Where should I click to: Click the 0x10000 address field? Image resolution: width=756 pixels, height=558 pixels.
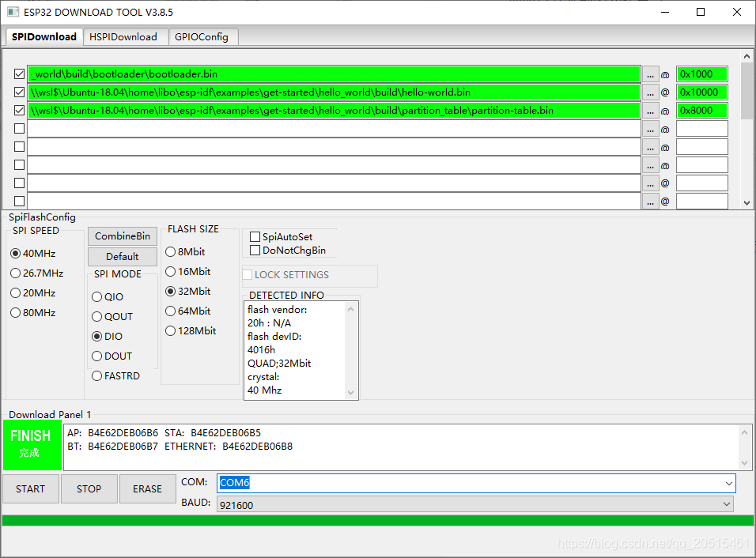(701, 92)
